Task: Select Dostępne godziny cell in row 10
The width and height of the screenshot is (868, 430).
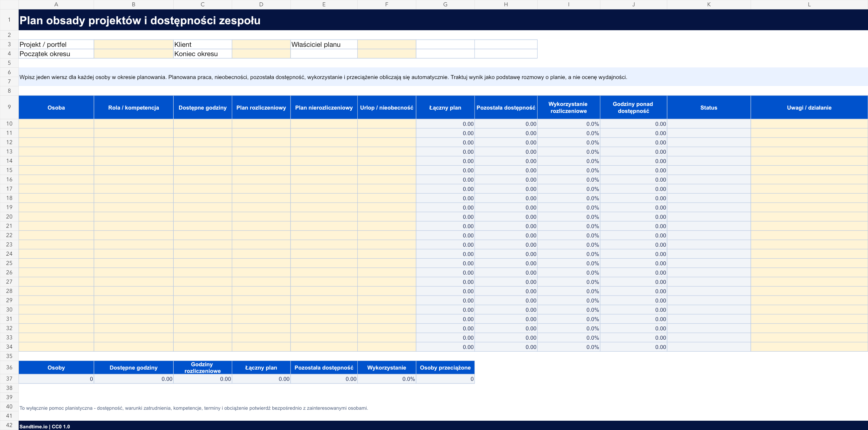Action: click(203, 124)
